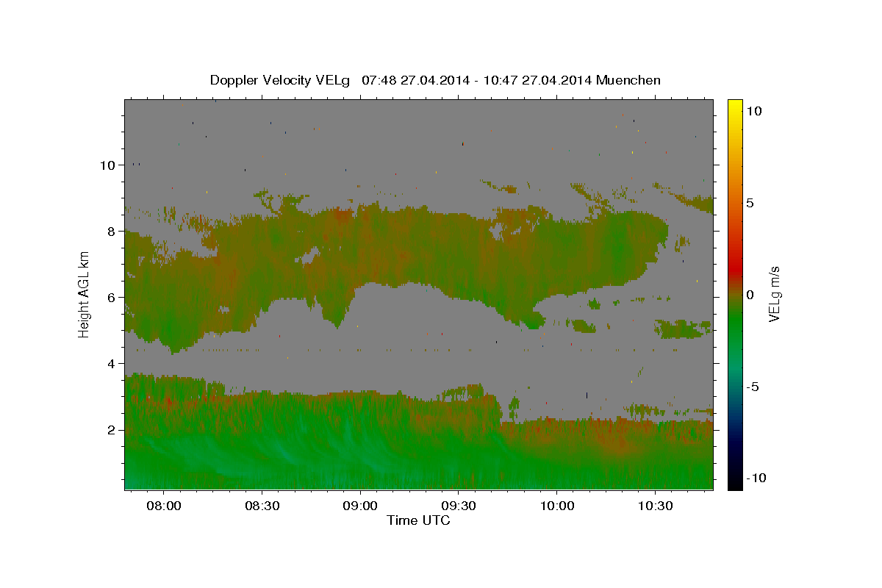Click the 08:30 time tick label
The height and width of the screenshot is (588, 882).
262,506
